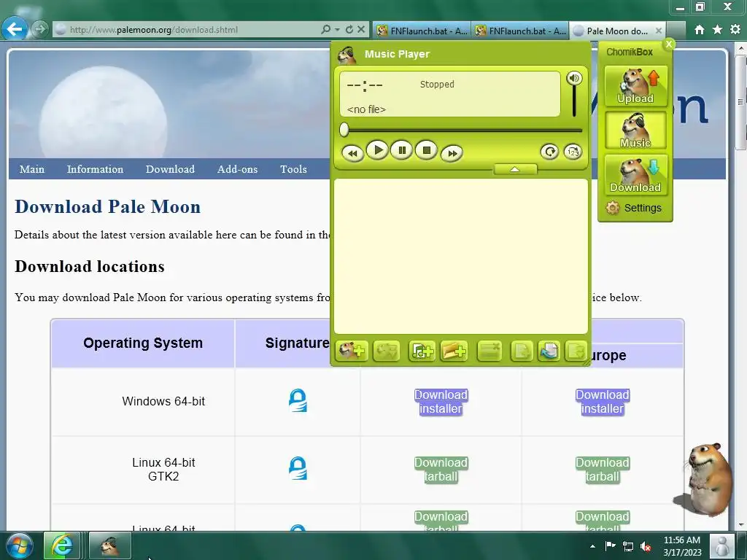Image resolution: width=747 pixels, height=560 pixels.
Task: Click the palemoon.org address bar
Action: click(x=186, y=29)
